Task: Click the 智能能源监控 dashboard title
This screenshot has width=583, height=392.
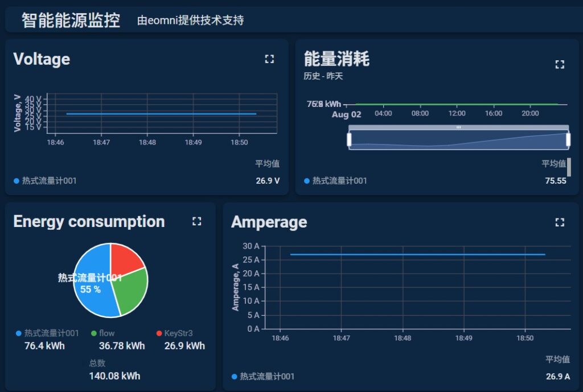Action: point(71,20)
